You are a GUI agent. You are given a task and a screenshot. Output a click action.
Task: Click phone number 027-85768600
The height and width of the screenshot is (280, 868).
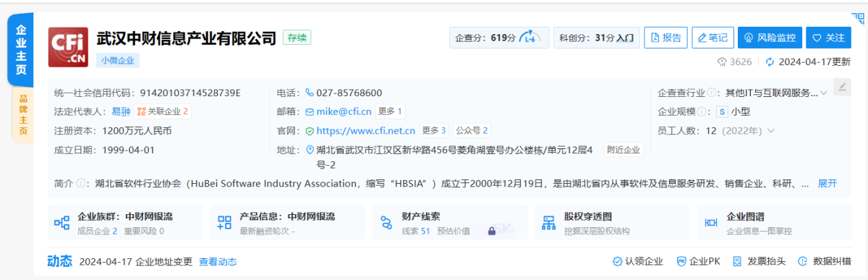349,93
